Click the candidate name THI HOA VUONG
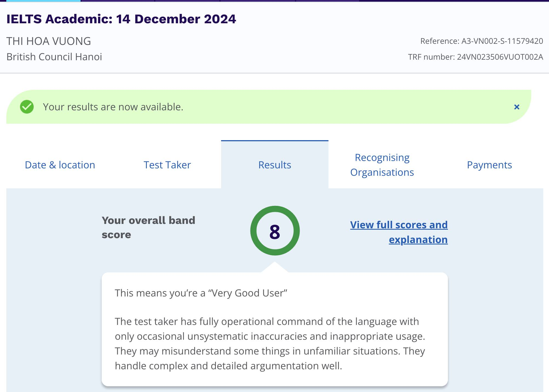Screen dimensions: 549x392 [49, 41]
